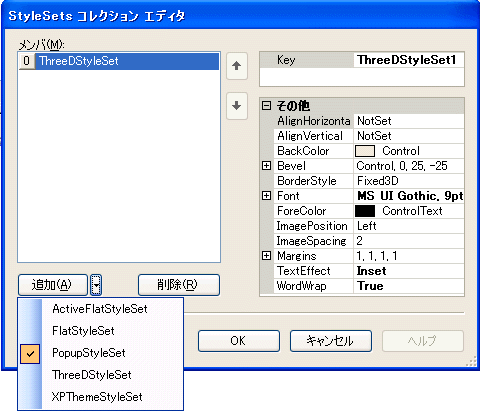Select the AlignHorizontal property name
Screen dimensions: 480x413
pos(313,121)
